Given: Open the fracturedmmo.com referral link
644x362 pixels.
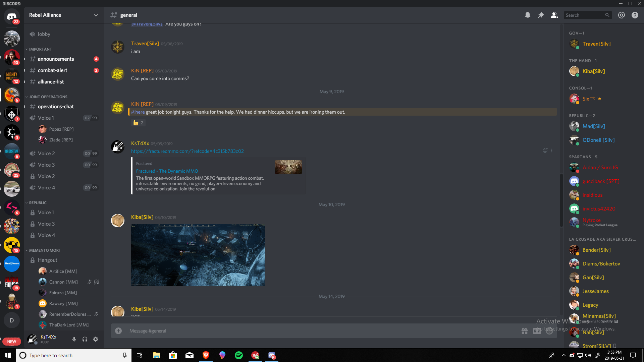Looking at the screenshot, I should click(x=187, y=151).
